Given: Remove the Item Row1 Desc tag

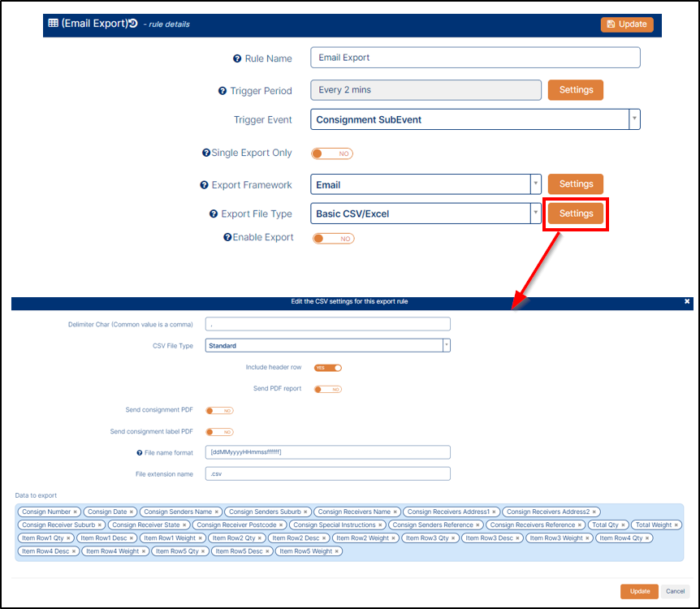Looking at the screenshot, I should click(132, 538).
